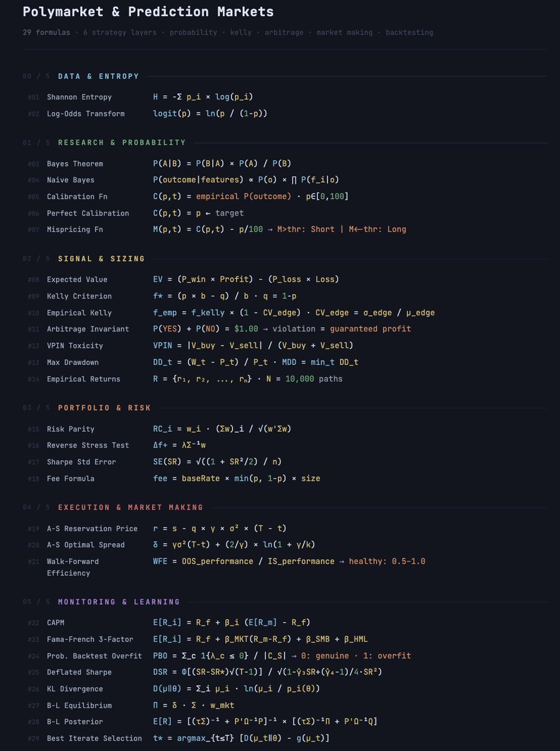
Task: Select the "EXECUTION & MARKET MAKING" heading
Action: (130, 507)
